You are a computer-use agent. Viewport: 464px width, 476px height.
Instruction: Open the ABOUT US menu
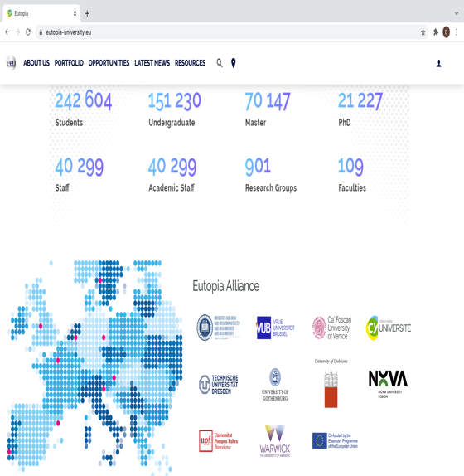(x=36, y=63)
